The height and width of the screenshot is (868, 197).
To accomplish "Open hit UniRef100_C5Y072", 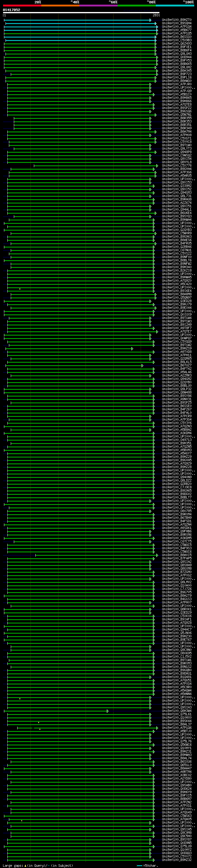I will coord(176,857).
